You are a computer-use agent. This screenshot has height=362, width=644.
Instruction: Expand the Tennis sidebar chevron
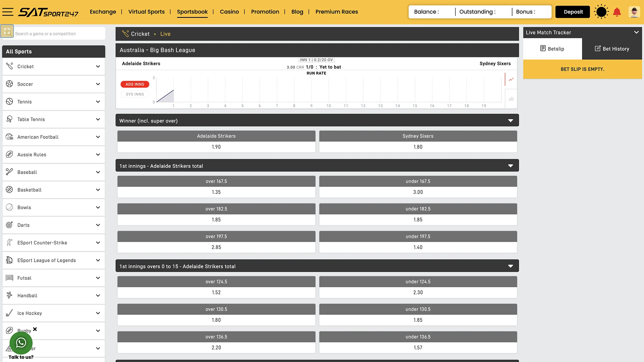[98, 102]
